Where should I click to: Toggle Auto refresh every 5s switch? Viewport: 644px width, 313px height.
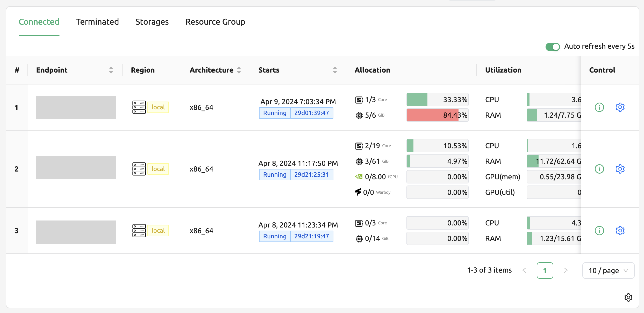coord(553,47)
